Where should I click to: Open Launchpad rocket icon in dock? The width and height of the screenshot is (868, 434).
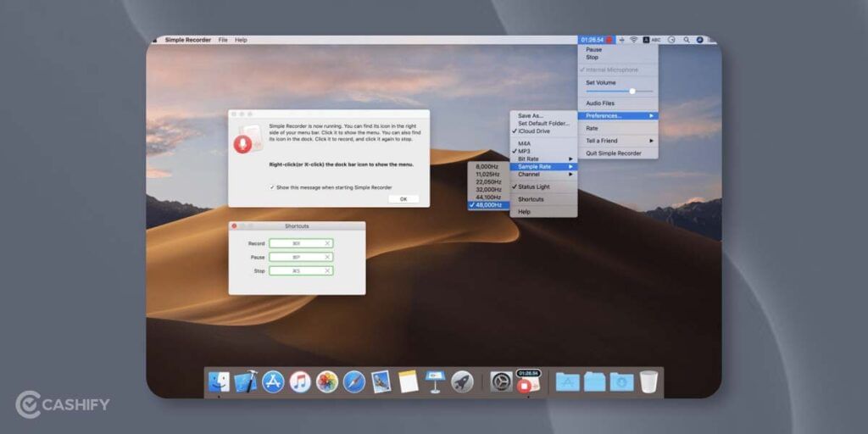(462, 381)
